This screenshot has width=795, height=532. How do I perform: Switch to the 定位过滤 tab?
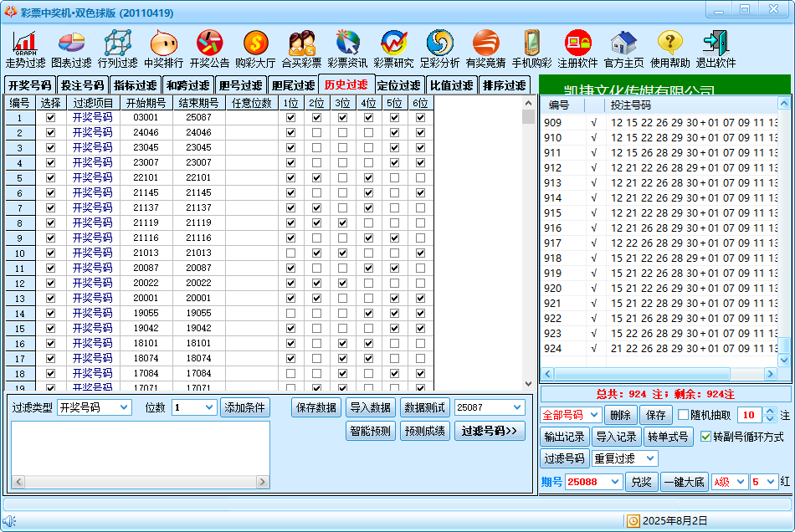point(398,85)
